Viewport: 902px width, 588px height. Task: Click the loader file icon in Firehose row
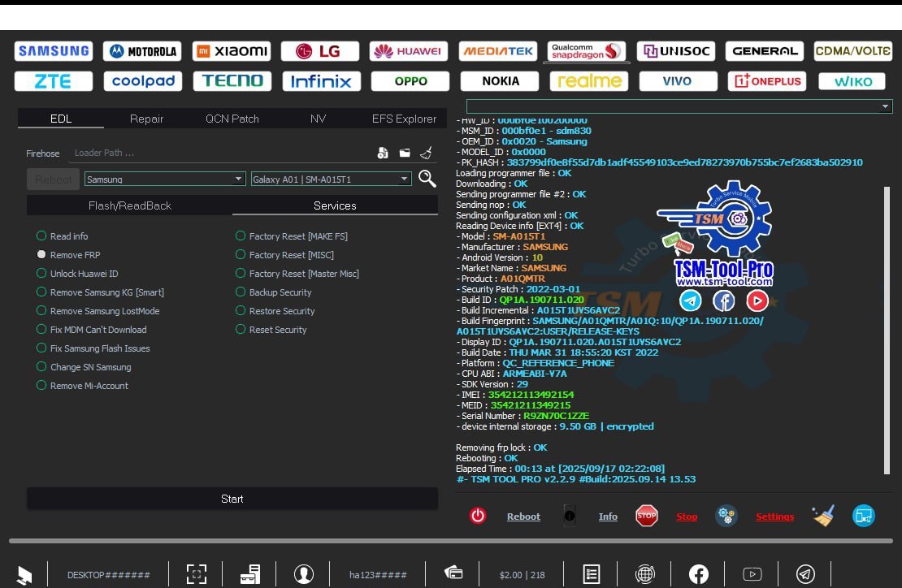pos(383,153)
